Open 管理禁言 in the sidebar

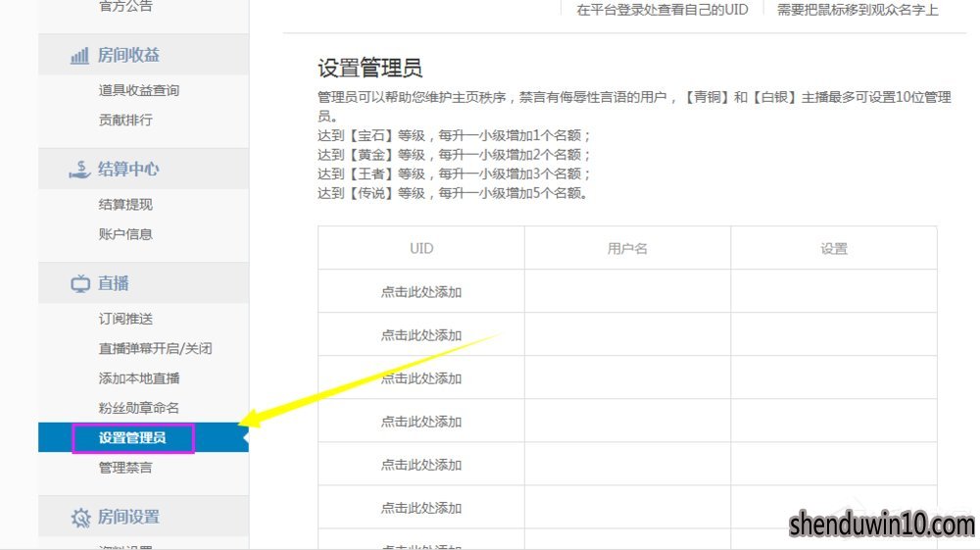[125, 468]
